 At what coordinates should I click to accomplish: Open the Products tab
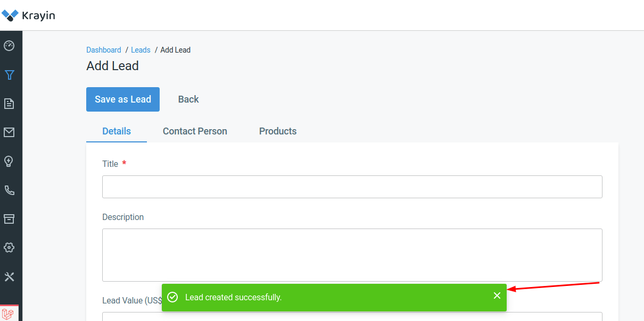pos(278,131)
